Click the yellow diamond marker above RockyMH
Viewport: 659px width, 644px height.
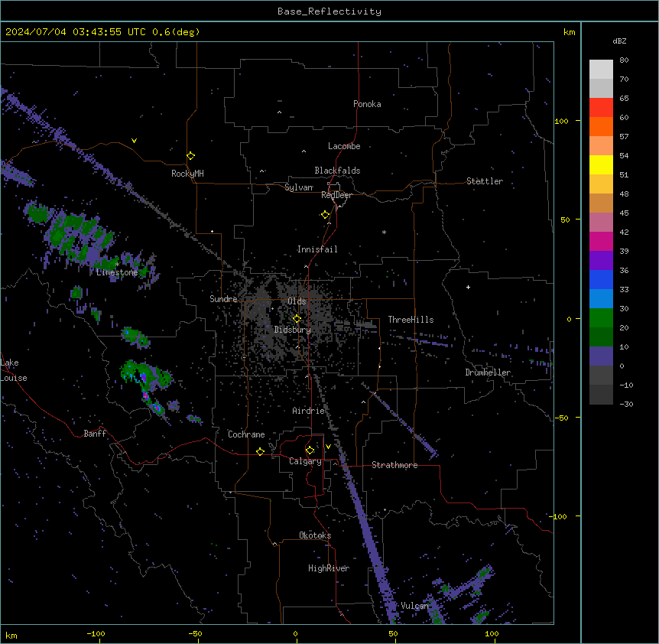coord(191,155)
